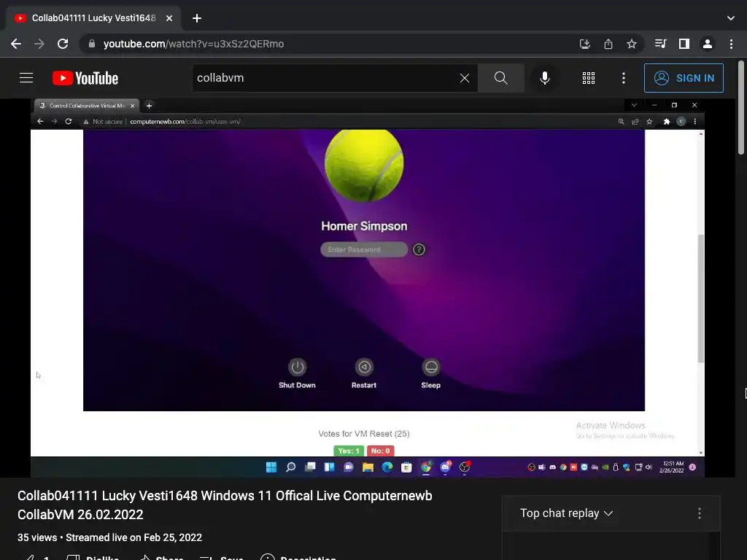Click OBS icon in video taskbar
Viewport: 747px width, 560px height.
465,467
